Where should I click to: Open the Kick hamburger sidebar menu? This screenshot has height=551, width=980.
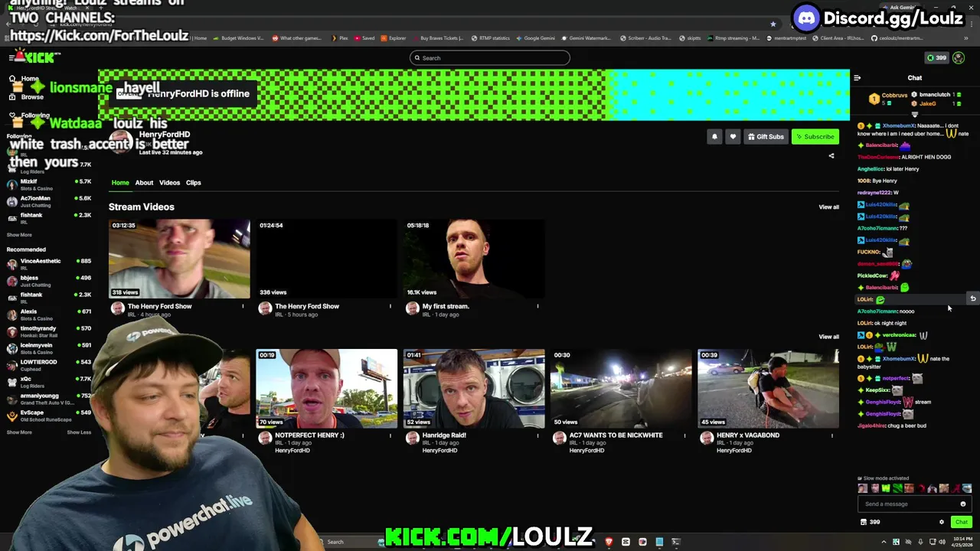click(x=12, y=57)
